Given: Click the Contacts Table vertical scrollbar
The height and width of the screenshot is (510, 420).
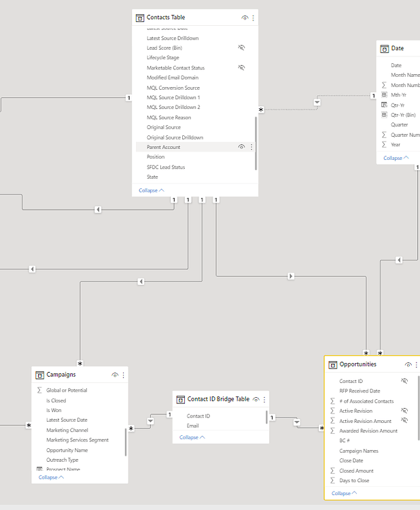Looking at the screenshot, I should (256, 143).
